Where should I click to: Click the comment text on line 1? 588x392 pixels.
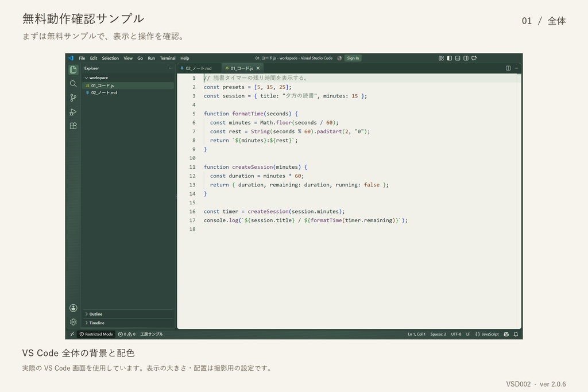point(256,78)
